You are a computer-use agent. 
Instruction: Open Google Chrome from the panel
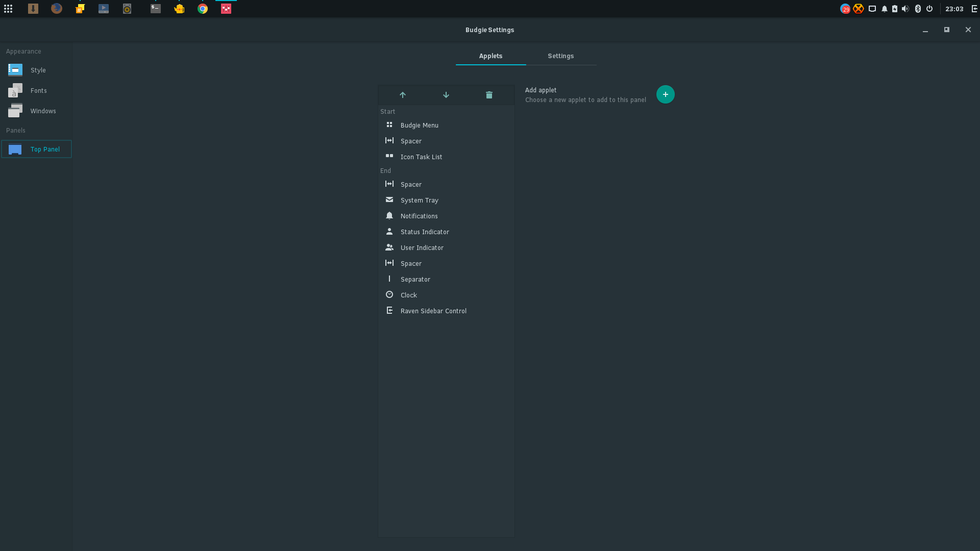click(x=203, y=9)
